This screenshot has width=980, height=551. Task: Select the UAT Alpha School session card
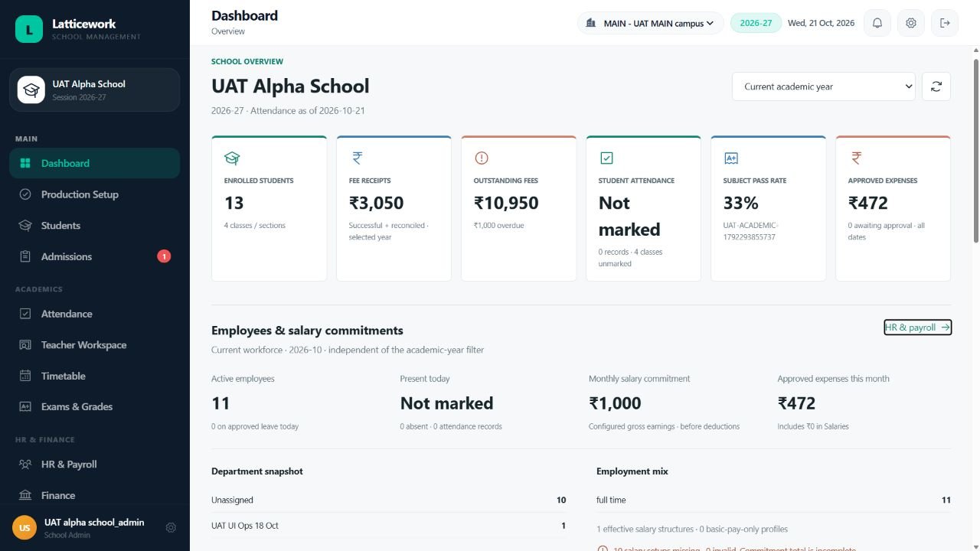coord(95,90)
